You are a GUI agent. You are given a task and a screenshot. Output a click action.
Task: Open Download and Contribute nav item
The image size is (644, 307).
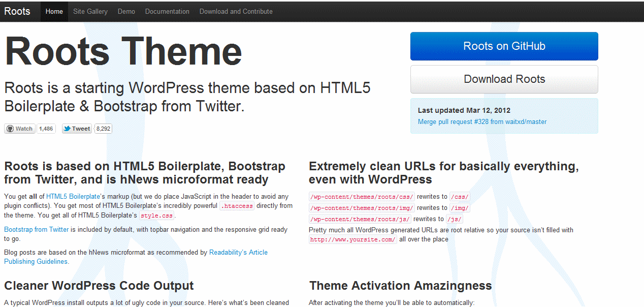click(236, 11)
